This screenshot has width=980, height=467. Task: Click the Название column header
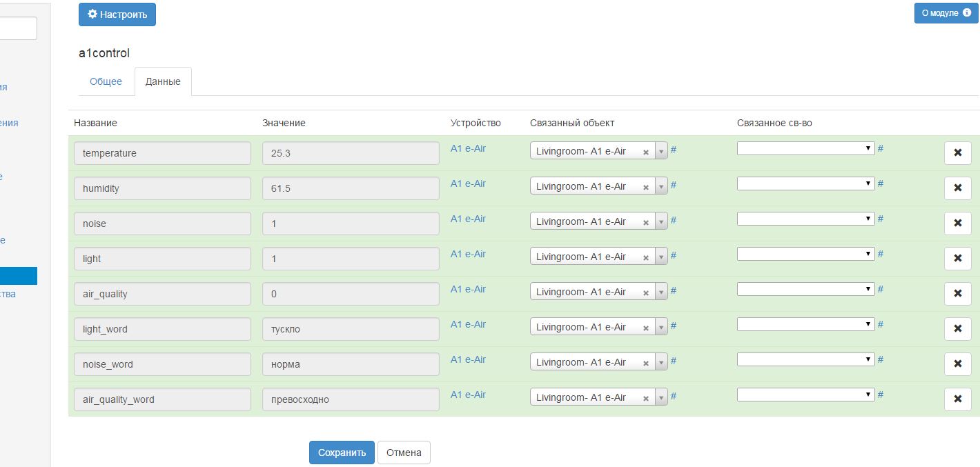click(96, 123)
